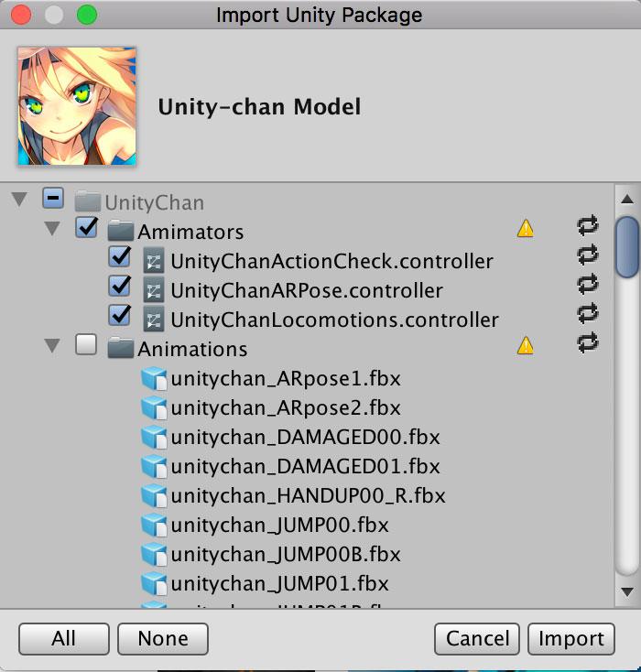The height and width of the screenshot is (672, 641).
Task: Toggle the mixed-state UnityChan root checkbox
Action: [53, 198]
